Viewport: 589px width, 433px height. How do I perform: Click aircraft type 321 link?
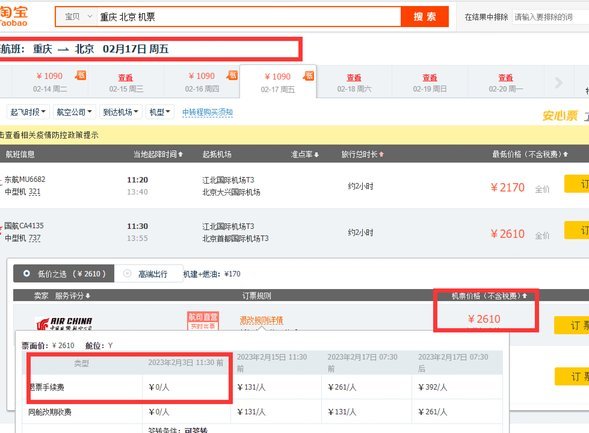point(34,192)
